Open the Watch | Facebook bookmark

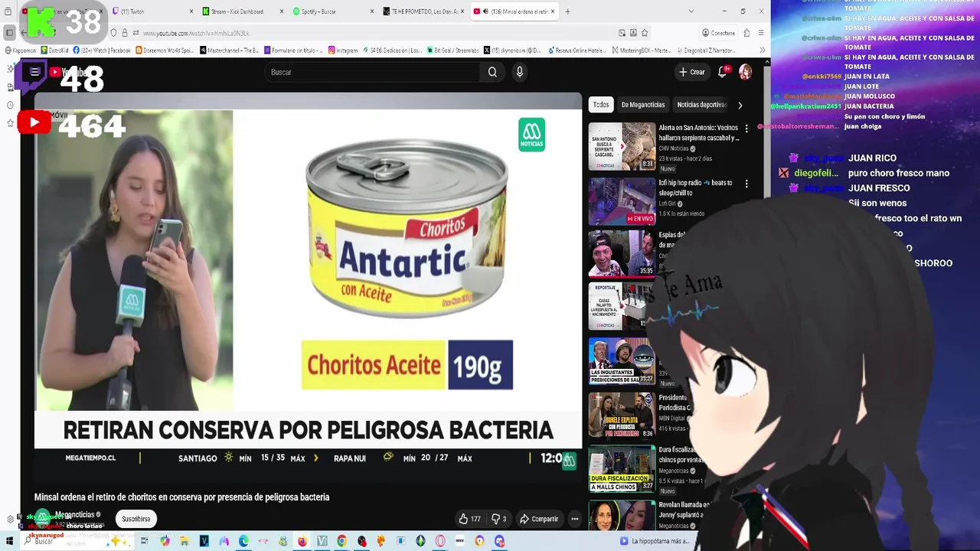[102, 51]
